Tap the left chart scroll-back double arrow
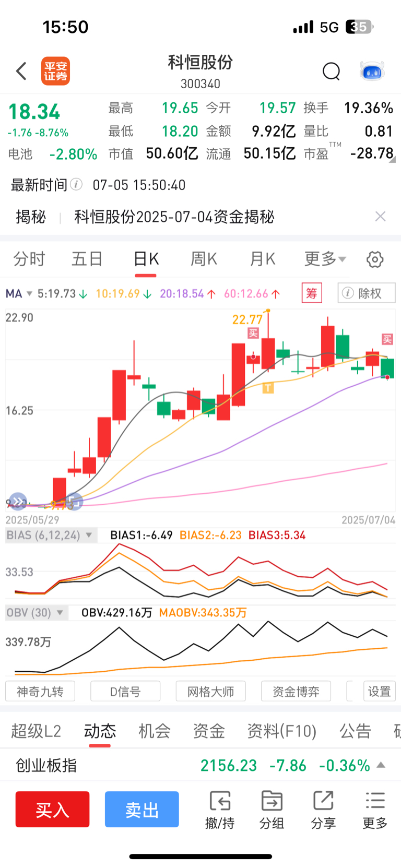 pos(18,502)
